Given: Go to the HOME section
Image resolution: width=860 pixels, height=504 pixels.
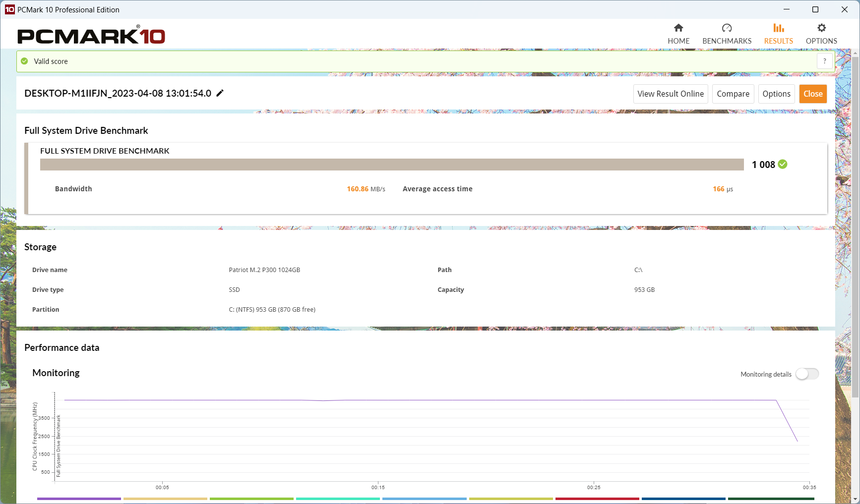Looking at the screenshot, I should pyautogui.click(x=678, y=34).
